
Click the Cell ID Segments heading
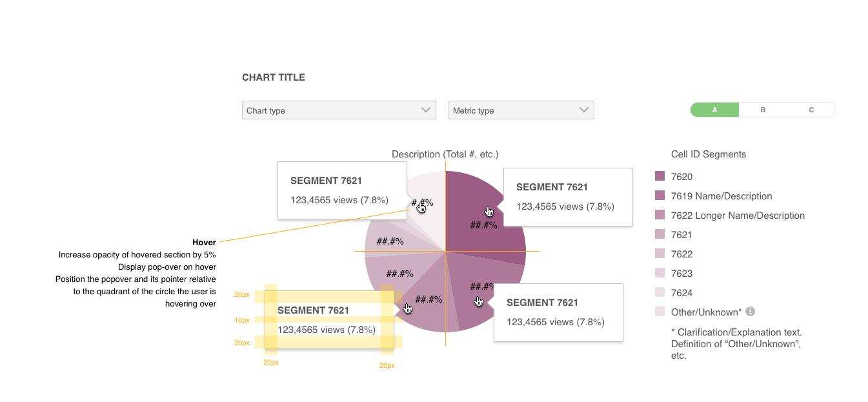point(707,154)
